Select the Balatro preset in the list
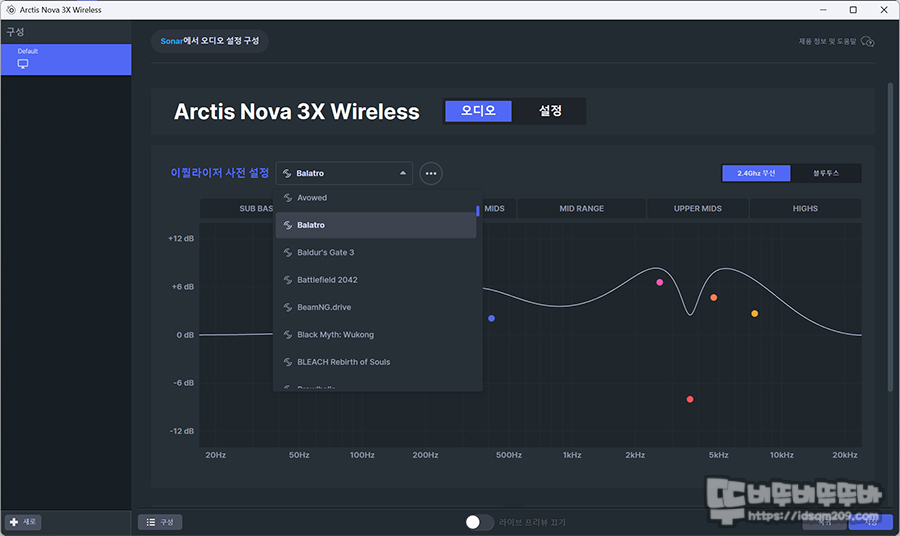The width and height of the screenshot is (900, 536). point(375,225)
